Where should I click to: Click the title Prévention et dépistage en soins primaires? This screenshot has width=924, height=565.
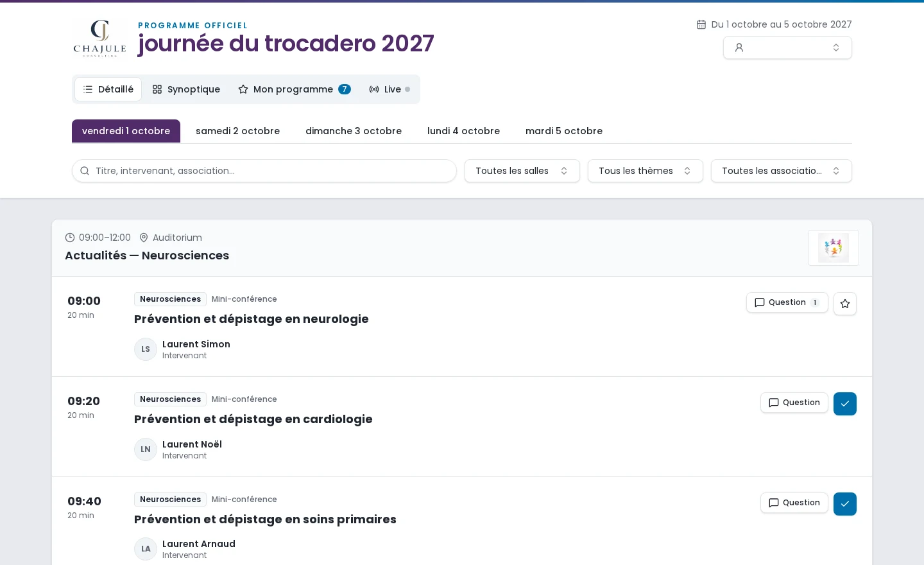(x=265, y=519)
